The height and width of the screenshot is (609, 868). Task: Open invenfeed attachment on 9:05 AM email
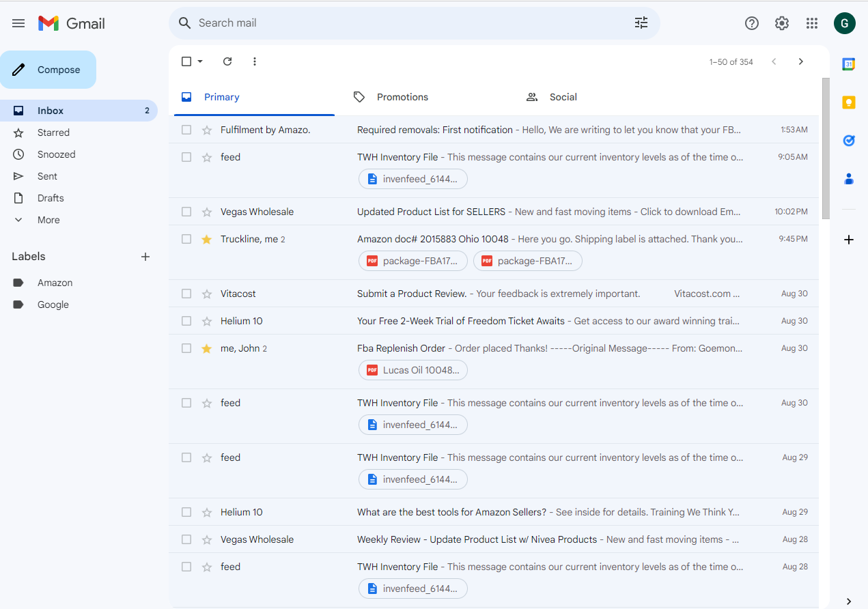(413, 179)
